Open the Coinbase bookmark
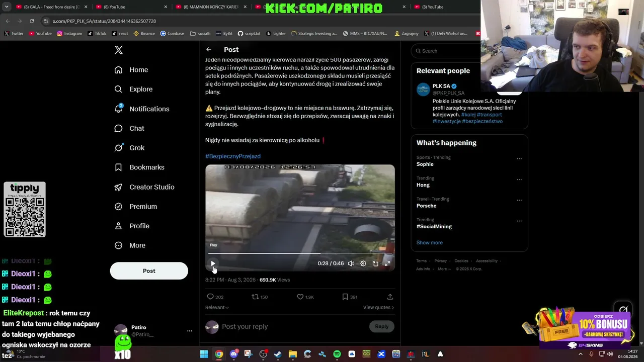 172,34
